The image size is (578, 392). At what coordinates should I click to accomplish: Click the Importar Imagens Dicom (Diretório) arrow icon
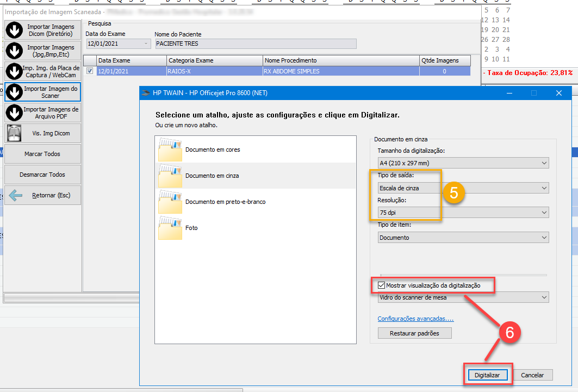(14, 30)
